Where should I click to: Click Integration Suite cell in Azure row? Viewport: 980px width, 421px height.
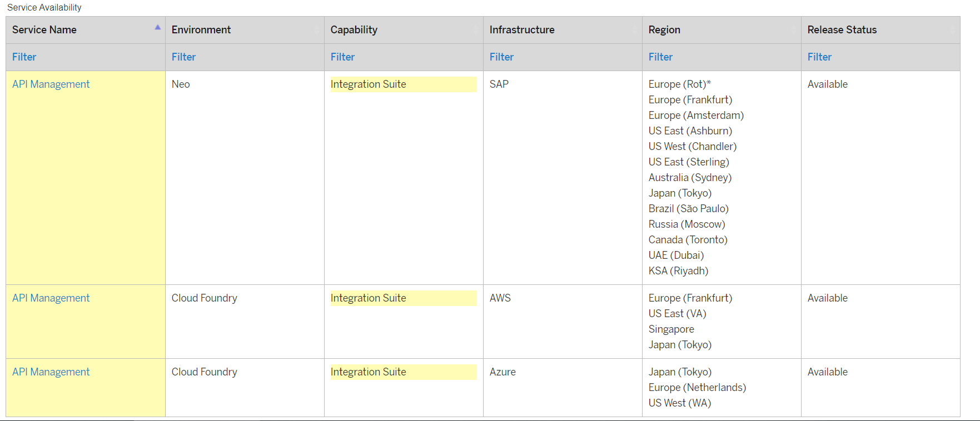[x=369, y=372]
